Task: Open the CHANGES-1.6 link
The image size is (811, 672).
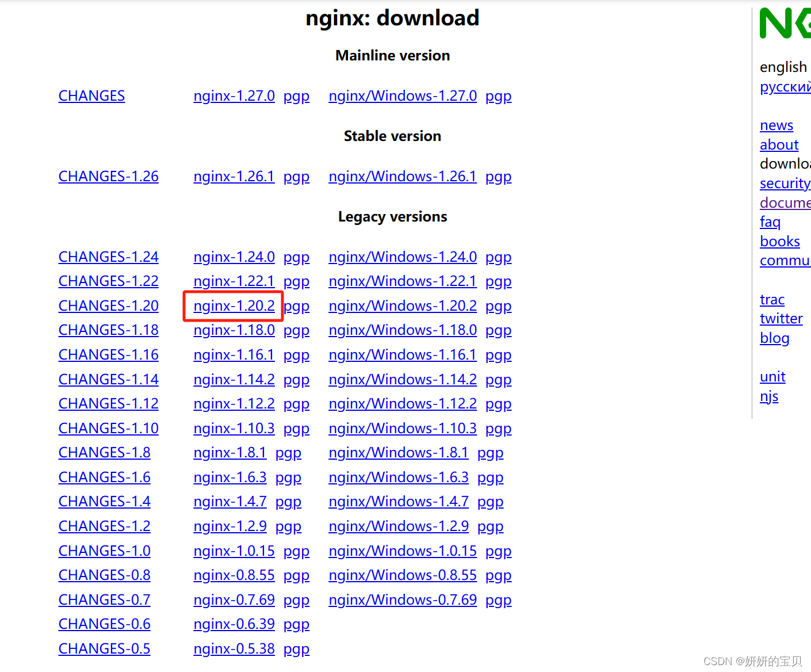Action: point(105,478)
